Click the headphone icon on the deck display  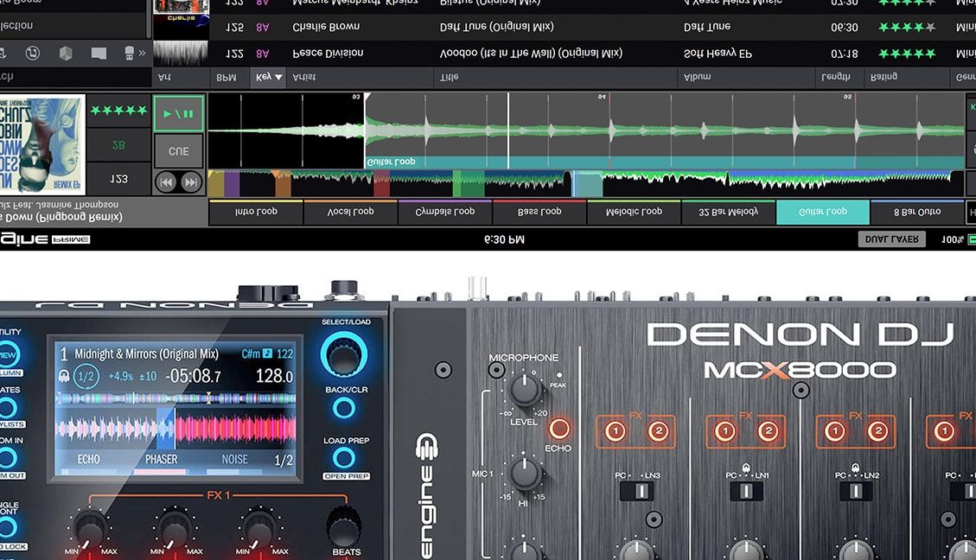(x=63, y=376)
